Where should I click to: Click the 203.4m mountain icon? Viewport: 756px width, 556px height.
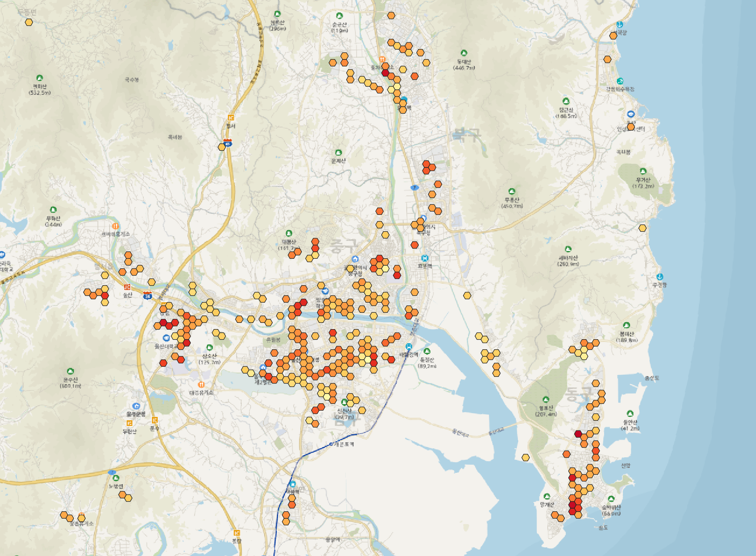[x=546, y=399]
